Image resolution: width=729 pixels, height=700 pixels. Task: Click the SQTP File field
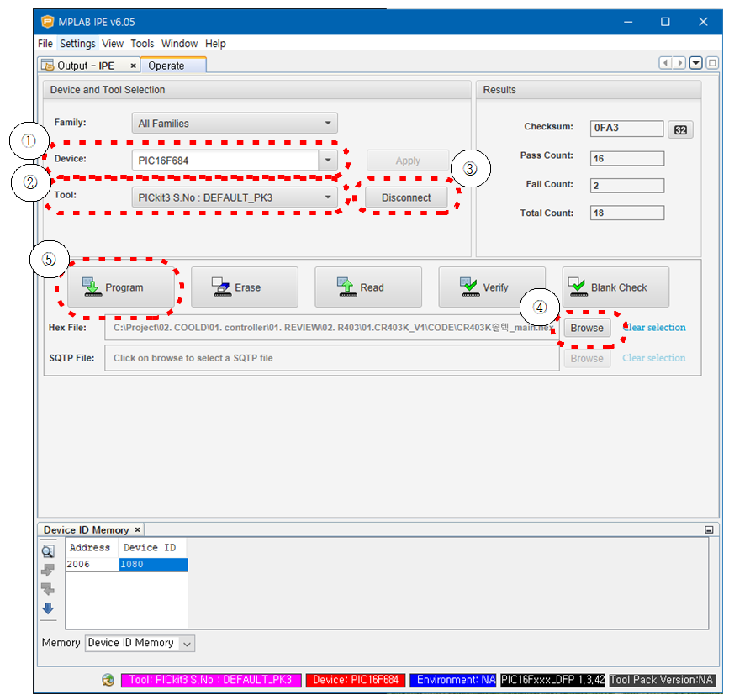tap(332, 358)
